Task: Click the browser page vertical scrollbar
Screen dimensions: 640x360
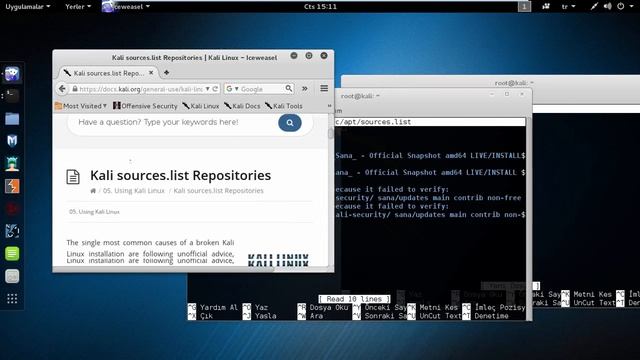Action: tap(331, 133)
